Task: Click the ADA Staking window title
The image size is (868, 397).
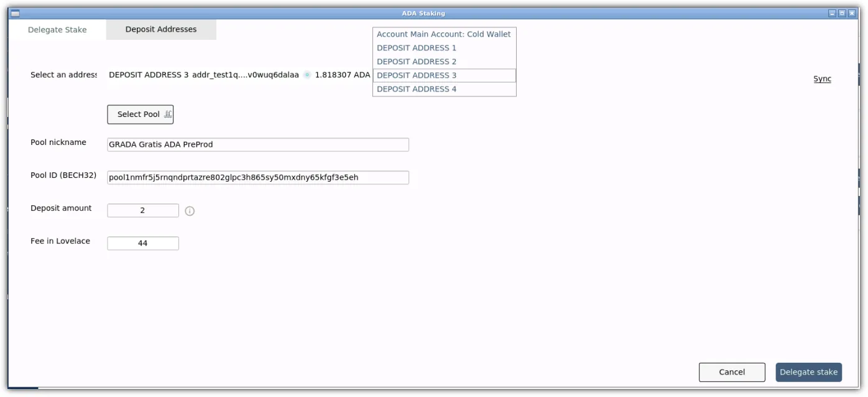Action: [423, 13]
